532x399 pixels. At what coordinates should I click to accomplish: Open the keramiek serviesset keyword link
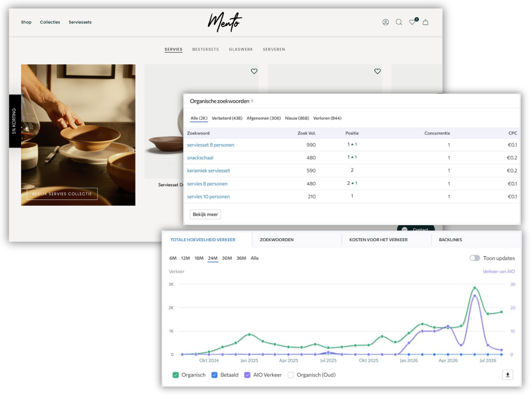pyautogui.click(x=208, y=171)
